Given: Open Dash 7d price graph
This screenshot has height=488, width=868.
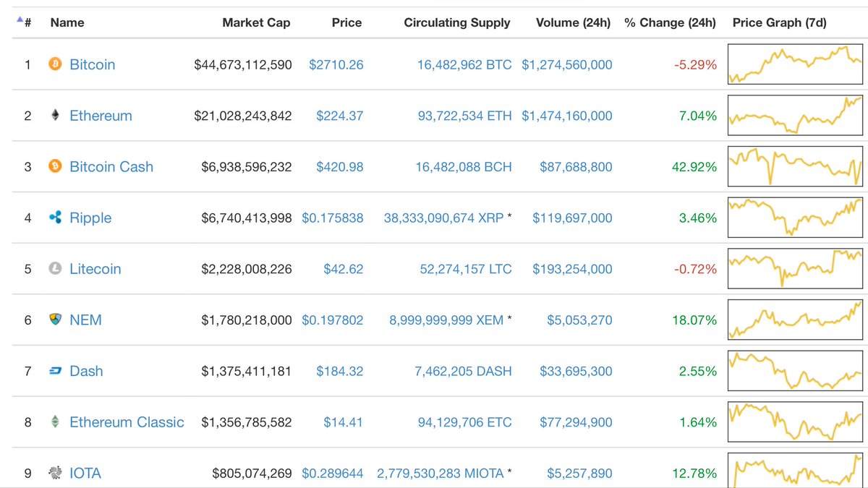Looking at the screenshot, I should coord(796,371).
